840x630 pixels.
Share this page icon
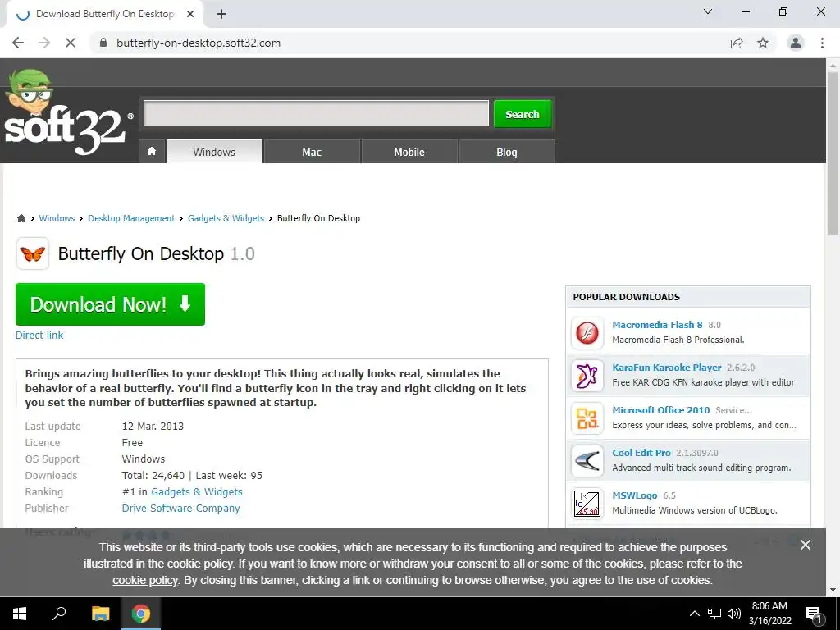[x=737, y=43]
